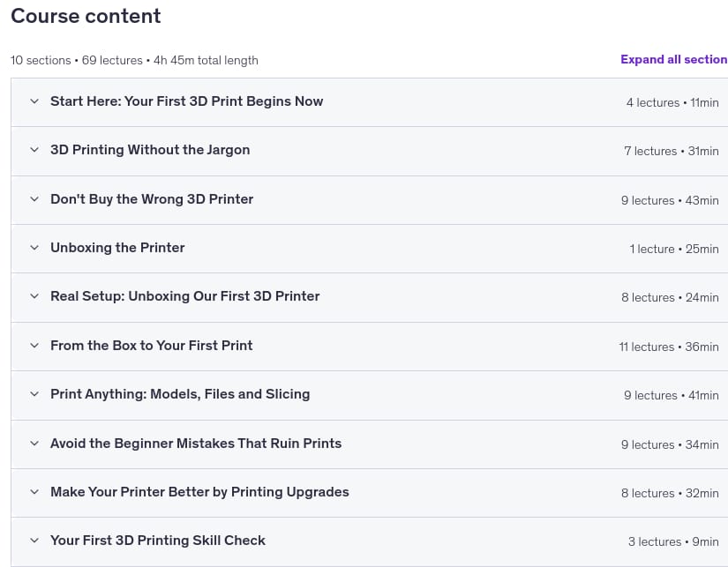Open section title '3D Printing Without the Jargon'
Screen dimensions: 728x567
(x=150, y=150)
